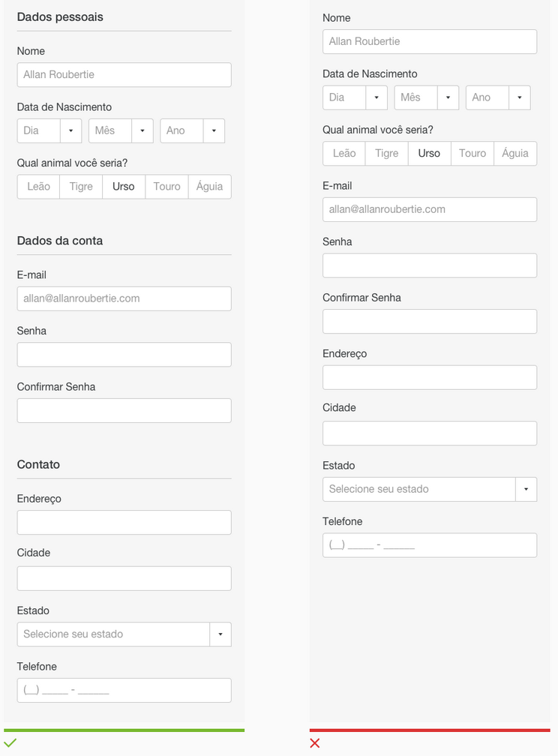The width and height of the screenshot is (558, 756).
Task: Select Leão in the grouped form's animal options
Action: [38, 187]
